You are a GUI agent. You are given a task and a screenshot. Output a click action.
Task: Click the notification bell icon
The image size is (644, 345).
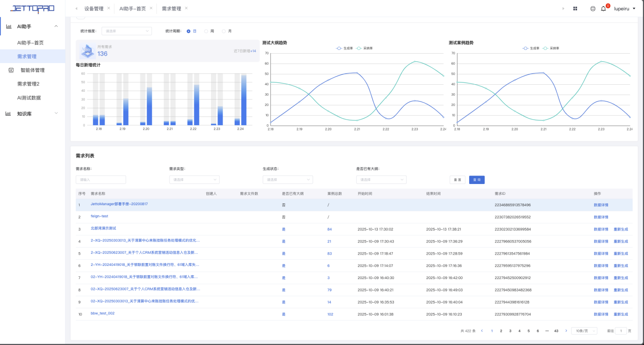tap(603, 8)
